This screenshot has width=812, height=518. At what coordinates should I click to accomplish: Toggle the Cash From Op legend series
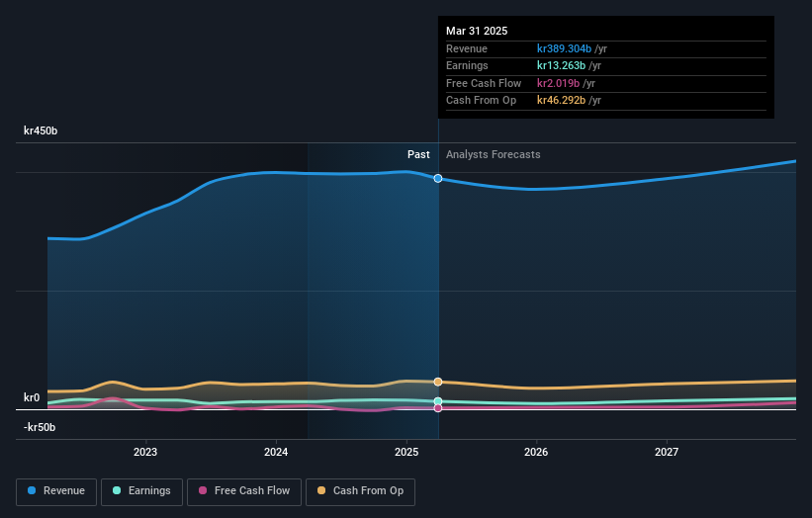click(360, 491)
